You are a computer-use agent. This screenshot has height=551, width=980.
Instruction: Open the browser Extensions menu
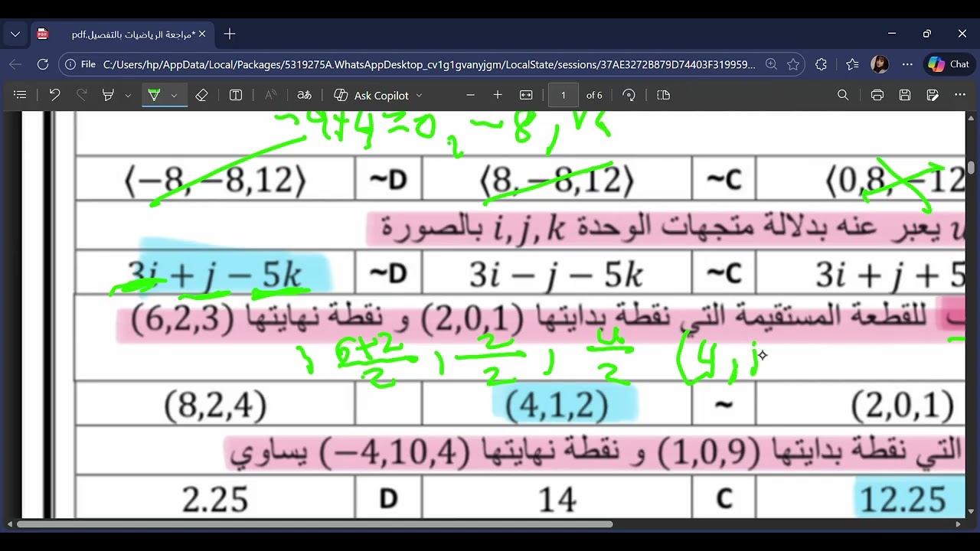click(x=822, y=64)
